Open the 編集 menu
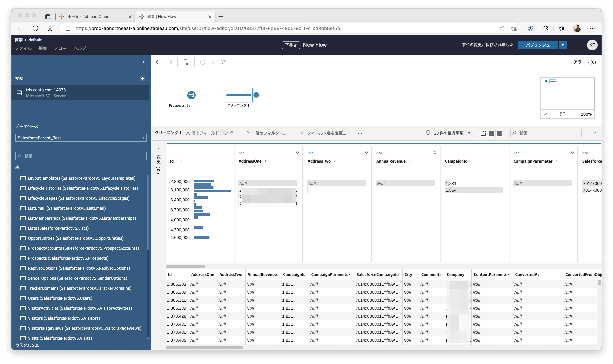 tap(43, 48)
